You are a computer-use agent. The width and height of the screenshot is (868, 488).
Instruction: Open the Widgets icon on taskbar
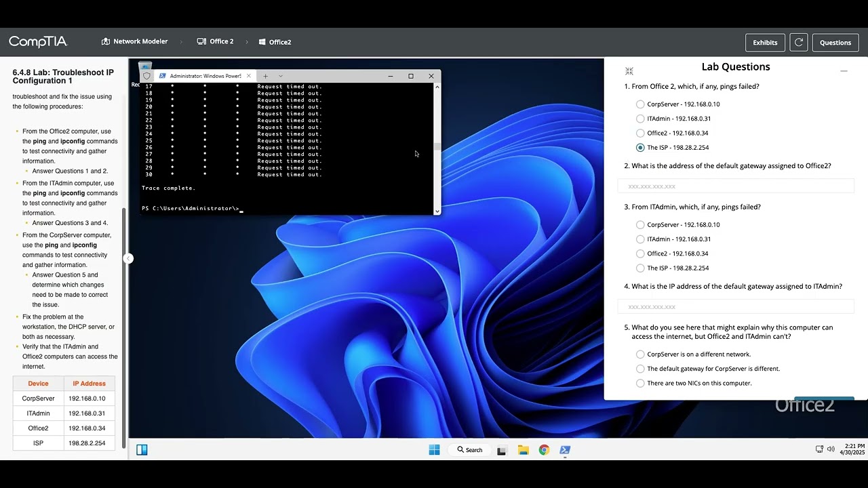point(142,449)
